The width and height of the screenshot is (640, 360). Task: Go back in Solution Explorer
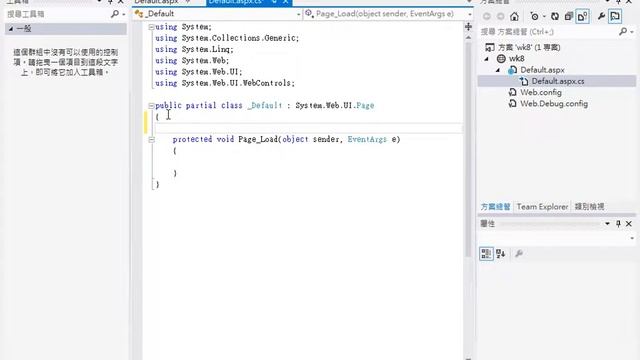[x=487, y=16]
